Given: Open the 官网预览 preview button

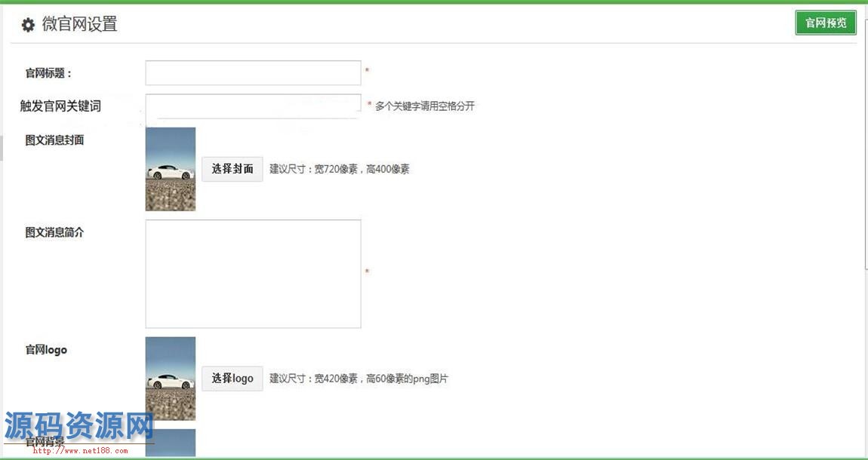Looking at the screenshot, I should pyautogui.click(x=825, y=23).
